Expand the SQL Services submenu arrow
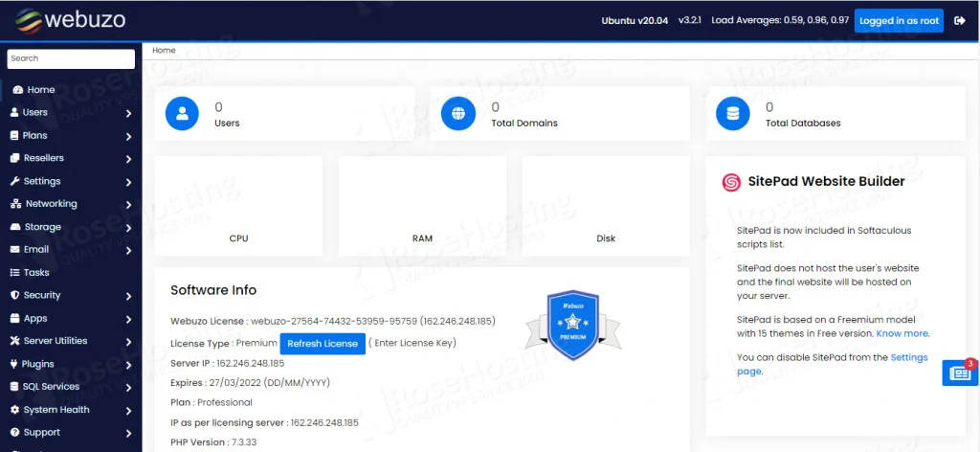This screenshot has height=452, width=980. pyautogui.click(x=128, y=387)
